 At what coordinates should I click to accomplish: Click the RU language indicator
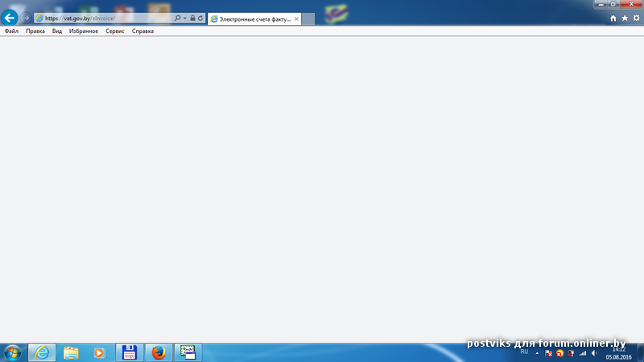pyautogui.click(x=524, y=352)
